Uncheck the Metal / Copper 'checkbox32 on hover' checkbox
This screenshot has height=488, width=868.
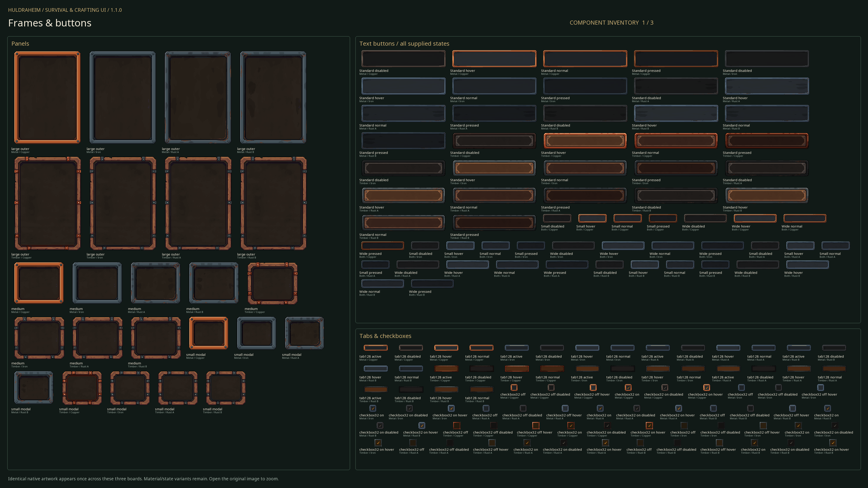[707, 388]
